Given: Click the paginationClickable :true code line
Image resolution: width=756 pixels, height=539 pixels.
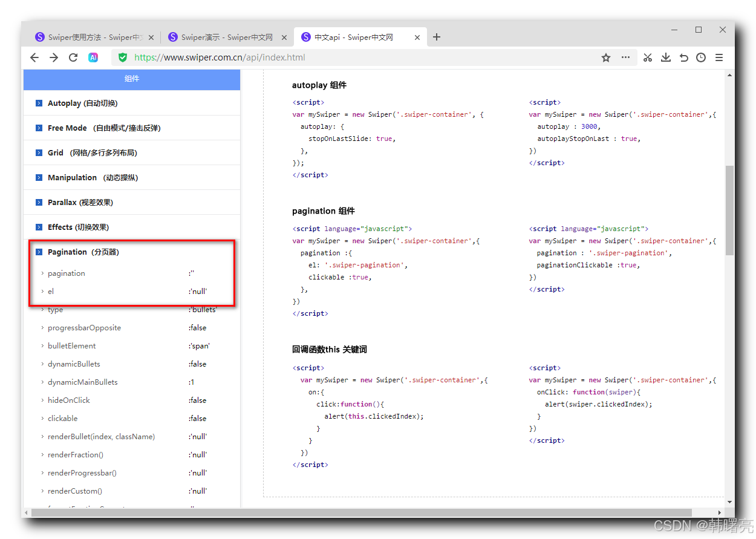Looking at the screenshot, I should click(x=588, y=265).
